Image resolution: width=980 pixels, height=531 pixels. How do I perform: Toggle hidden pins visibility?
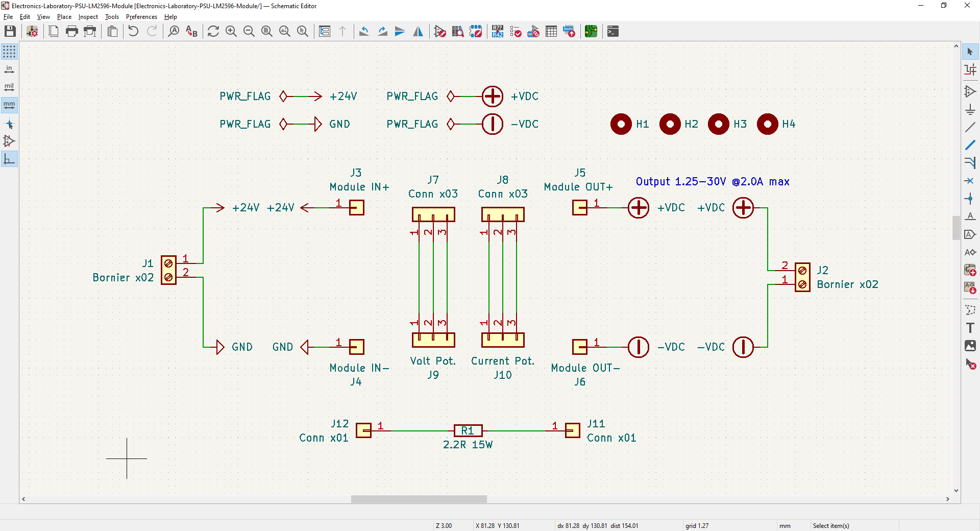tap(9, 141)
